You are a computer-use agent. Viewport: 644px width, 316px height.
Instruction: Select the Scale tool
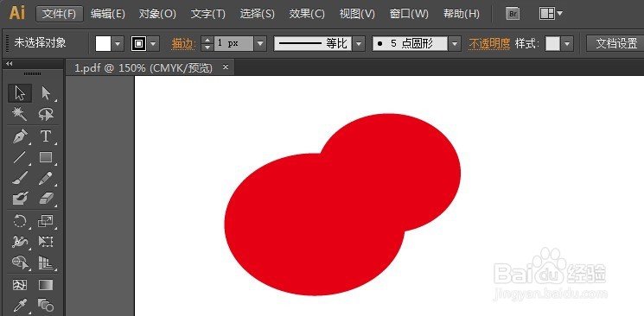pos(46,221)
